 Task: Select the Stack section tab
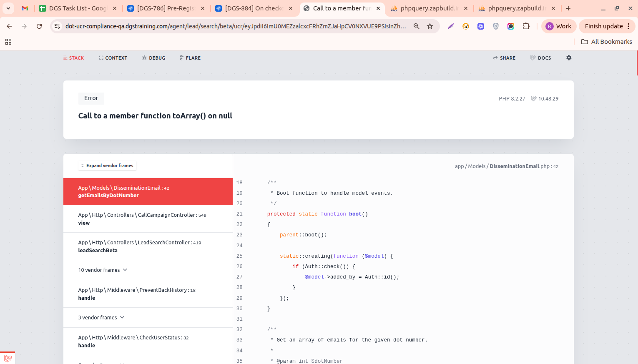point(73,58)
